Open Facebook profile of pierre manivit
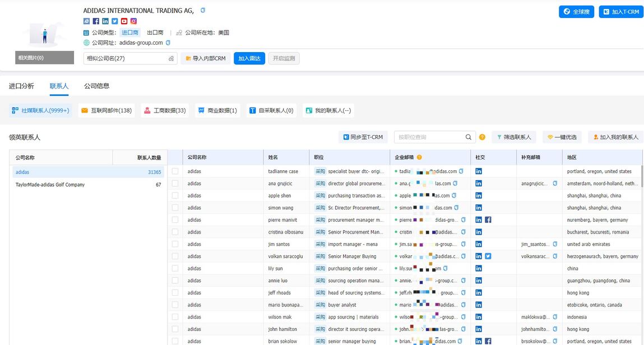The image size is (644, 345). (488, 220)
